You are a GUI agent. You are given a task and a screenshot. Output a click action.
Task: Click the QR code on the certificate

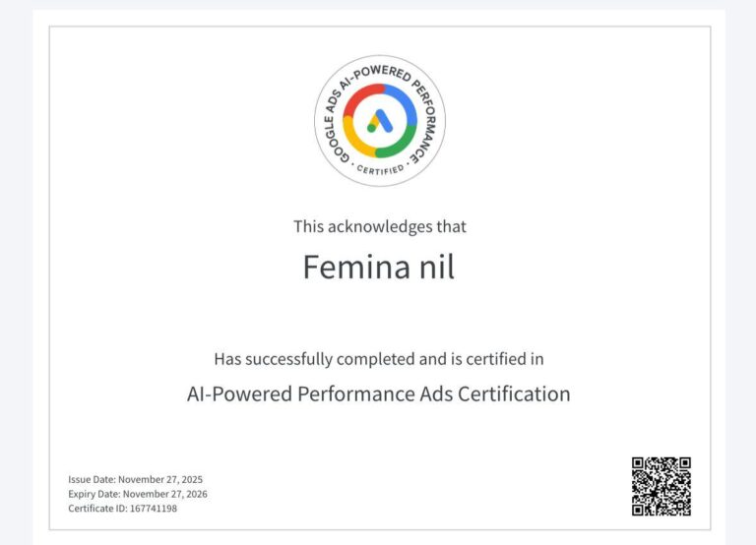pos(661,486)
